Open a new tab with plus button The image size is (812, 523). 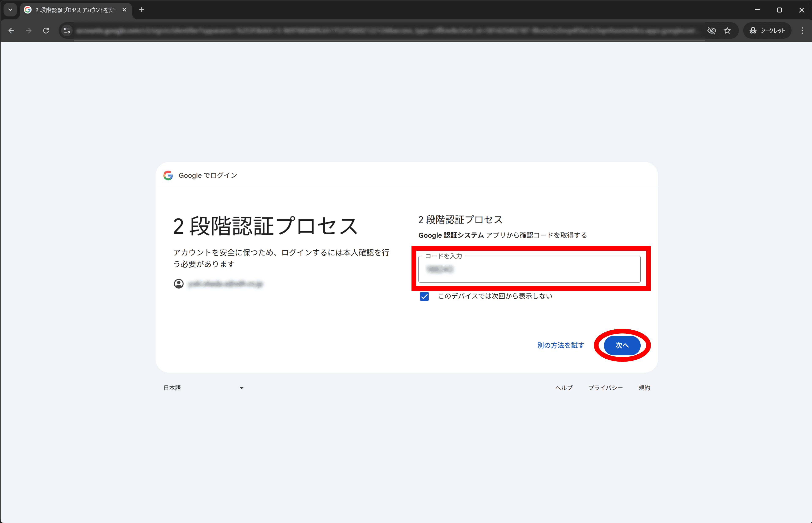(142, 10)
